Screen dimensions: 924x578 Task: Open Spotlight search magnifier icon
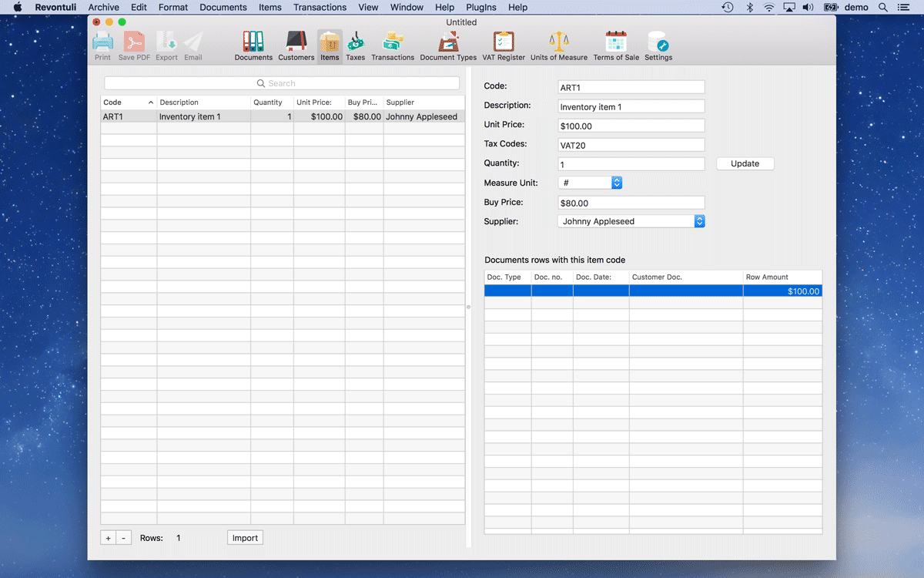883,7
